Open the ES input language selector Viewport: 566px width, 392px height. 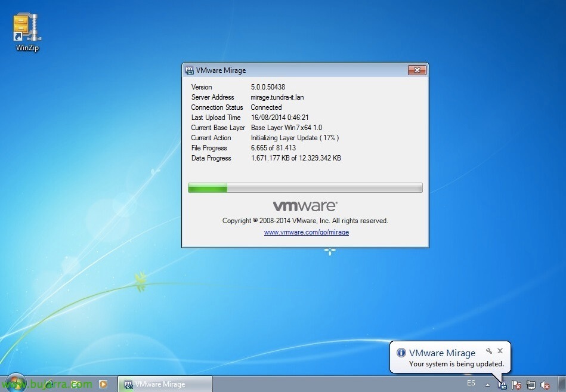pos(471,383)
